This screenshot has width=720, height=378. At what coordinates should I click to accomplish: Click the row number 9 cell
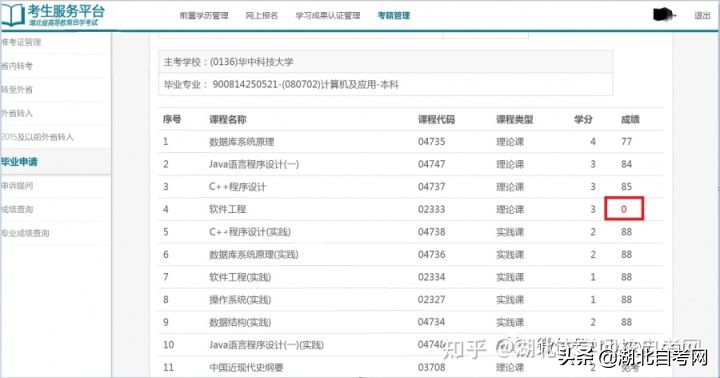point(166,322)
